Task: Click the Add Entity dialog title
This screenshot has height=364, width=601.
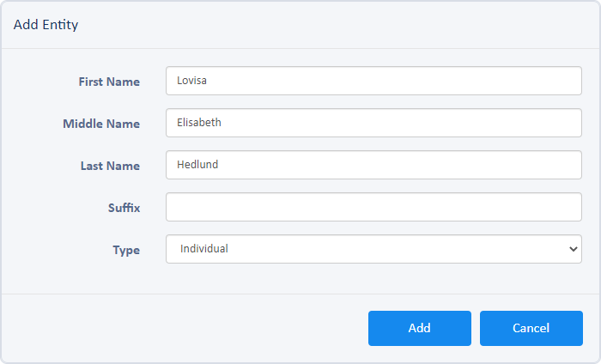Action: point(46,25)
